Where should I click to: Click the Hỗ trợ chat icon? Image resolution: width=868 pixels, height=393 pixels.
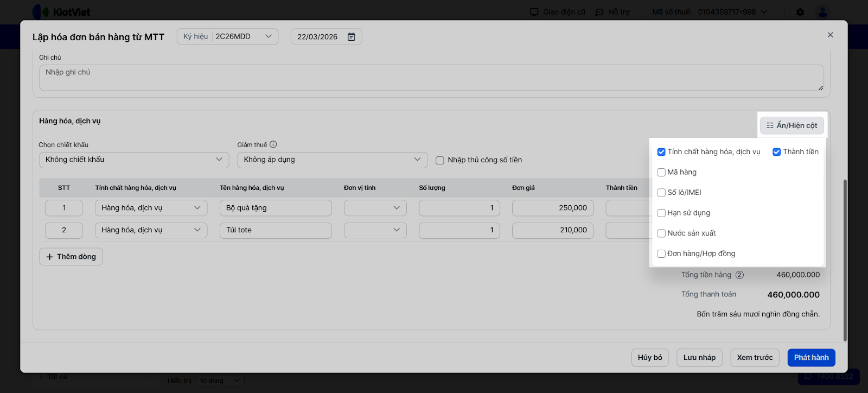pyautogui.click(x=599, y=12)
